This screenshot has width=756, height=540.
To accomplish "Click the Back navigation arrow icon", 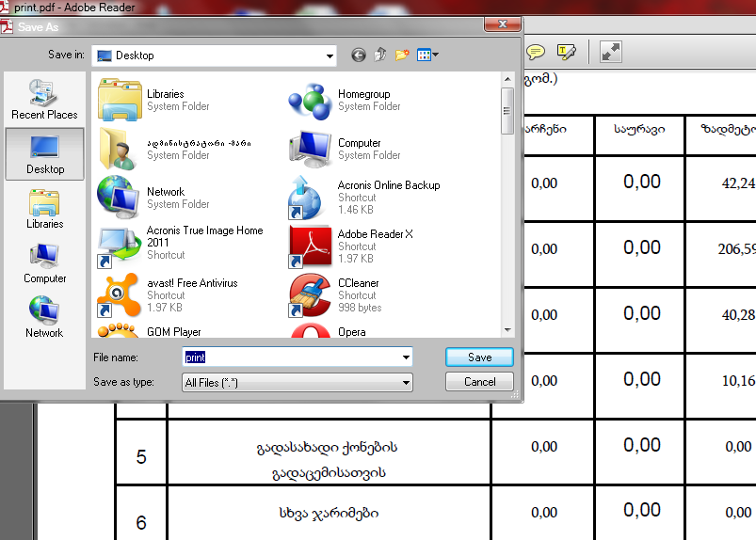I will tap(358, 56).
